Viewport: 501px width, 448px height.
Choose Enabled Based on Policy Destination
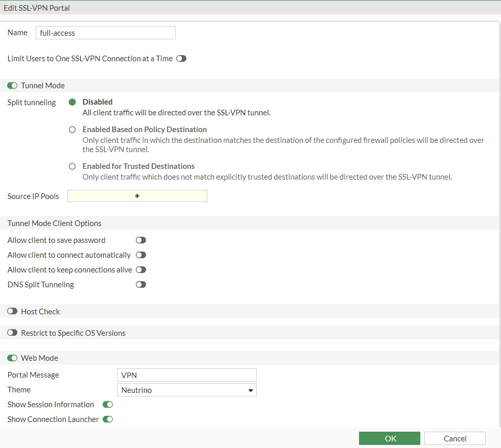(x=72, y=130)
